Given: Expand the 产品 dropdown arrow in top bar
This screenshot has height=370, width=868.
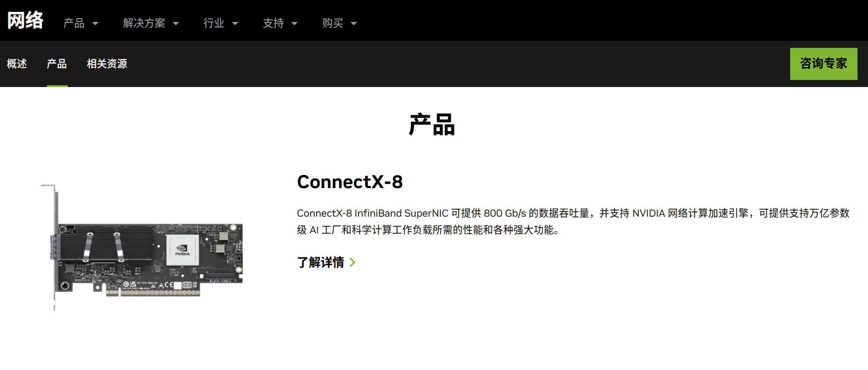Looking at the screenshot, I should click(95, 24).
